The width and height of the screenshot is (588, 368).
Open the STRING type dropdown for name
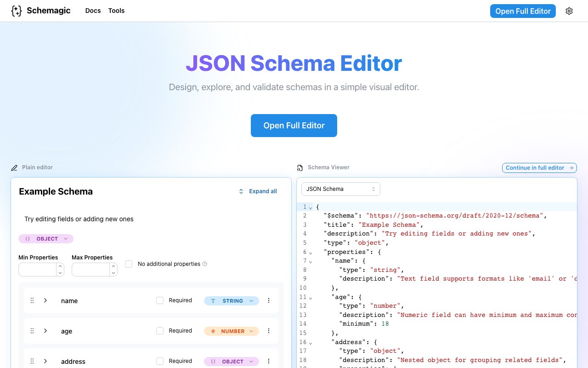click(232, 301)
